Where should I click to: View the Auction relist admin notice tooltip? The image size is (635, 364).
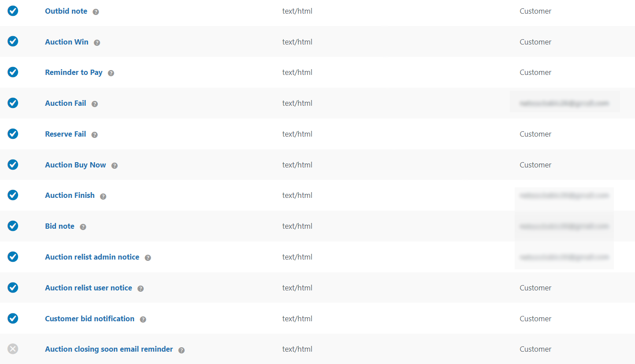(148, 258)
